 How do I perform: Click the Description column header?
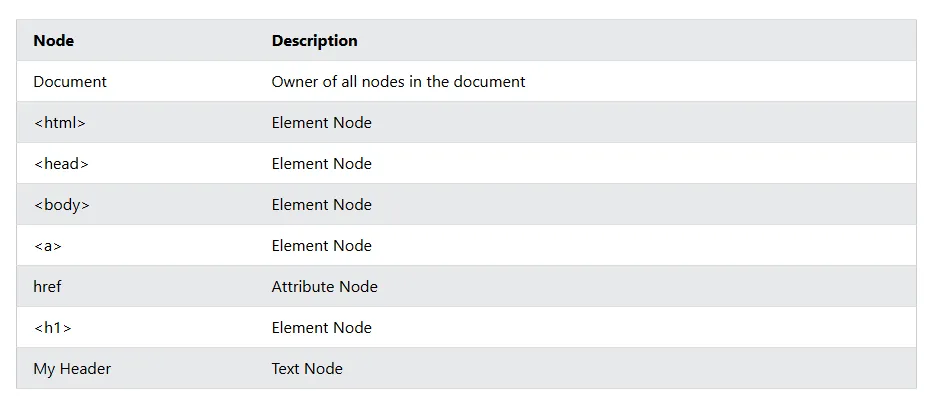(314, 41)
